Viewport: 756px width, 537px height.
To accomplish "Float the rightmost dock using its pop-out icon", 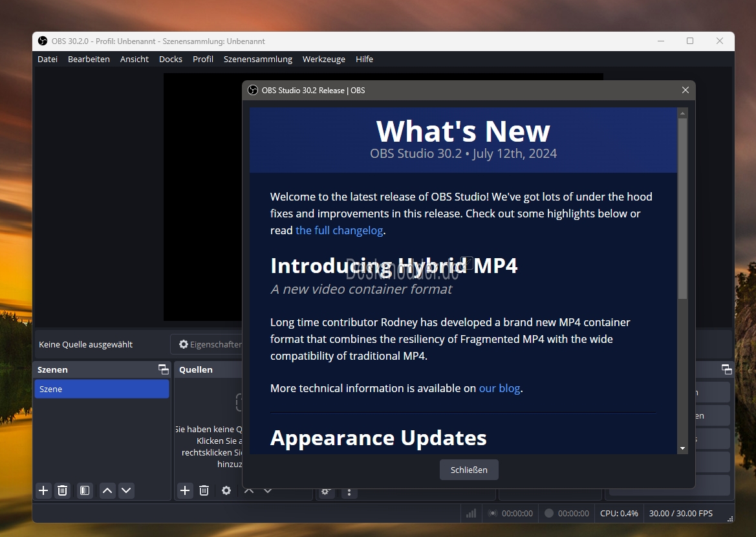I will 727,369.
